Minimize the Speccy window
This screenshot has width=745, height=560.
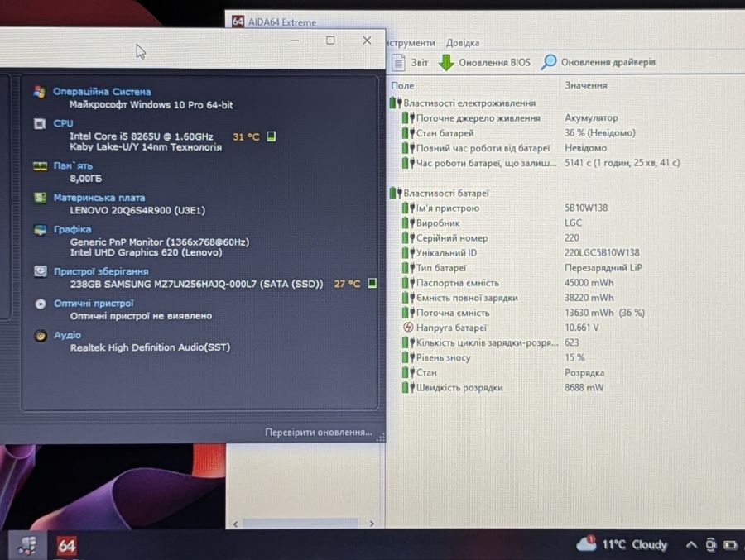295,41
